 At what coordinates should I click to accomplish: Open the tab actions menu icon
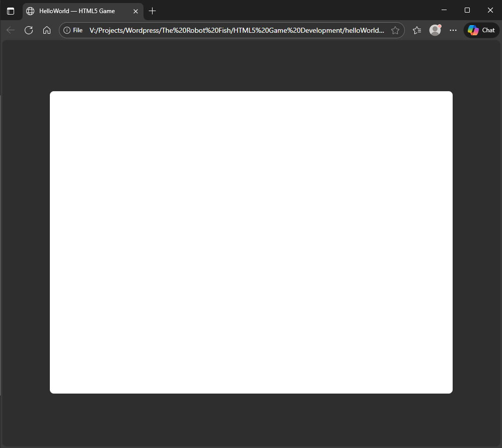click(x=11, y=11)
